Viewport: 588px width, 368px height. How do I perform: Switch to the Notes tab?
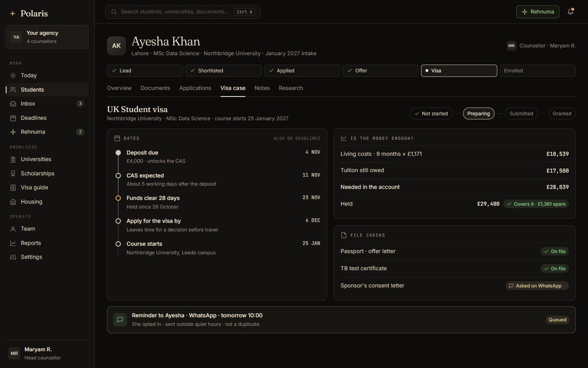pyautogui.click(x=262, y=88)
